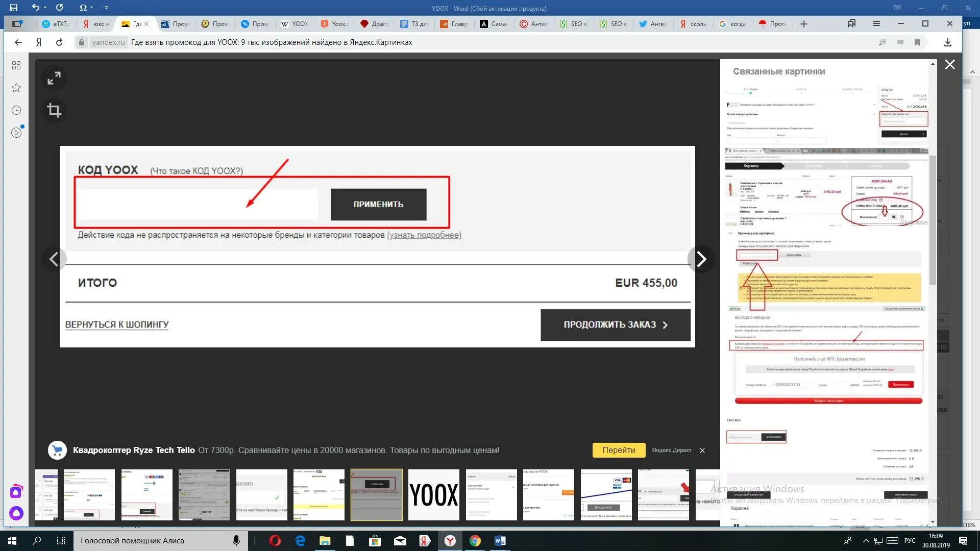Open favorites star in sidebar
Image resolution: width=980 pixels, height=551 pixels.
click(16, 88)
